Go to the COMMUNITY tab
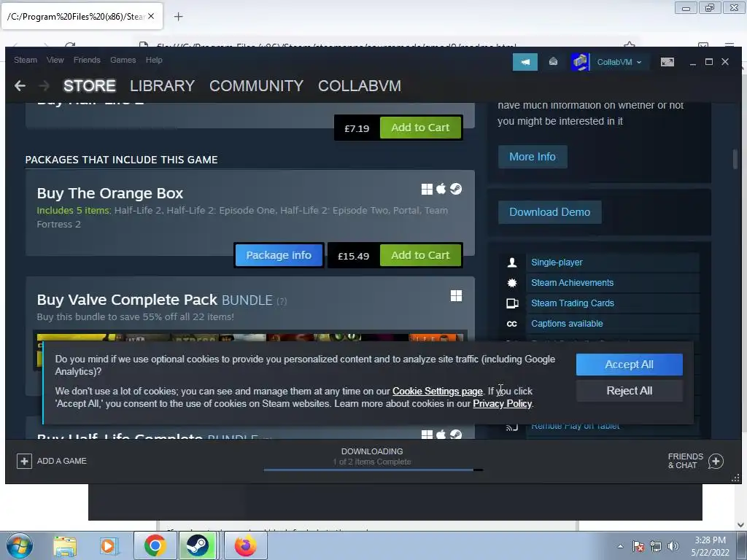This screenshot has width=747, height=560. click(x=256, y=86)
